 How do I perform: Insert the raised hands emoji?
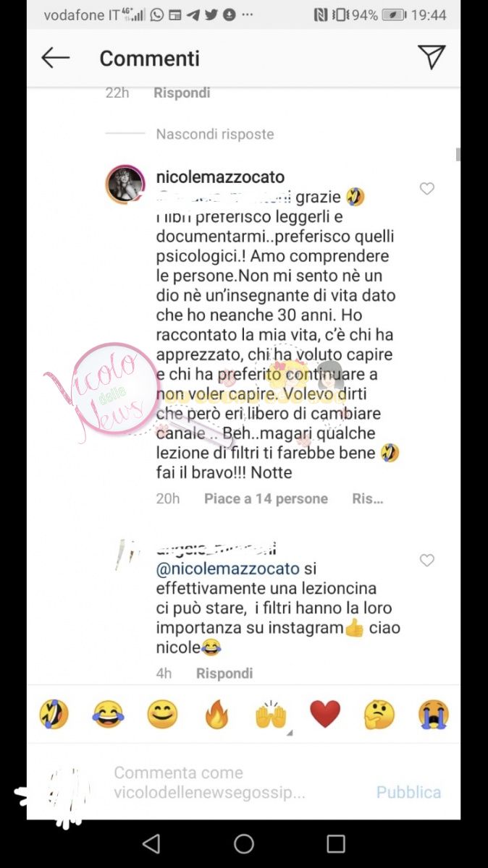click(271, 715)
